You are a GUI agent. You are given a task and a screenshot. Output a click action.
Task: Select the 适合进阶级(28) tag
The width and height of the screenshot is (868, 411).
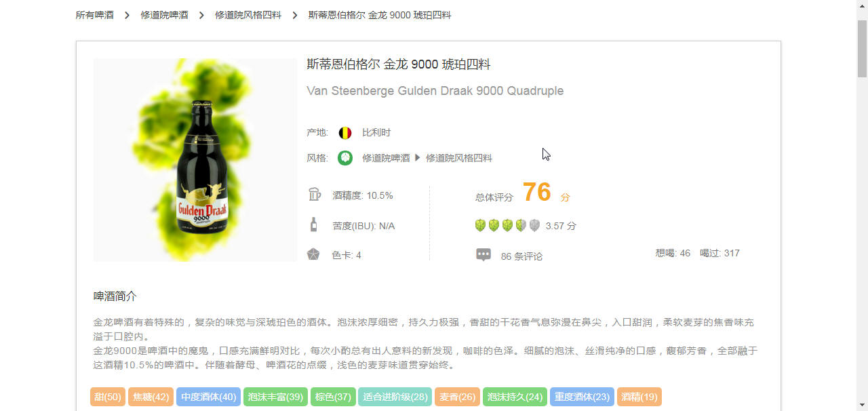pyautogui.click(x=395, y=397)
